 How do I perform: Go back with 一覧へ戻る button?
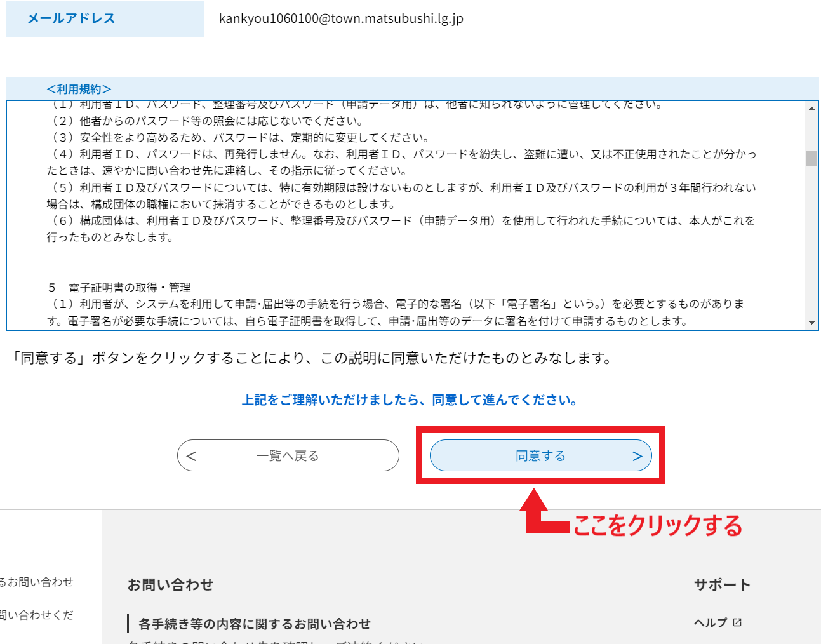tap(288, 455)
